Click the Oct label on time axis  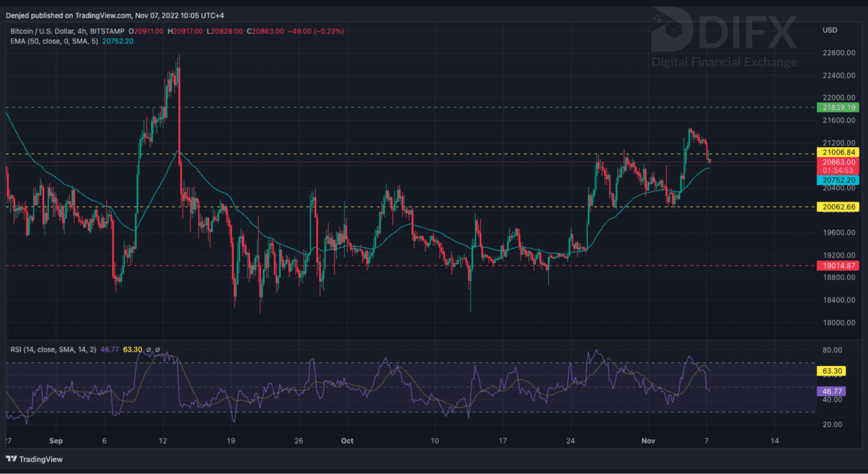[347, 441]
